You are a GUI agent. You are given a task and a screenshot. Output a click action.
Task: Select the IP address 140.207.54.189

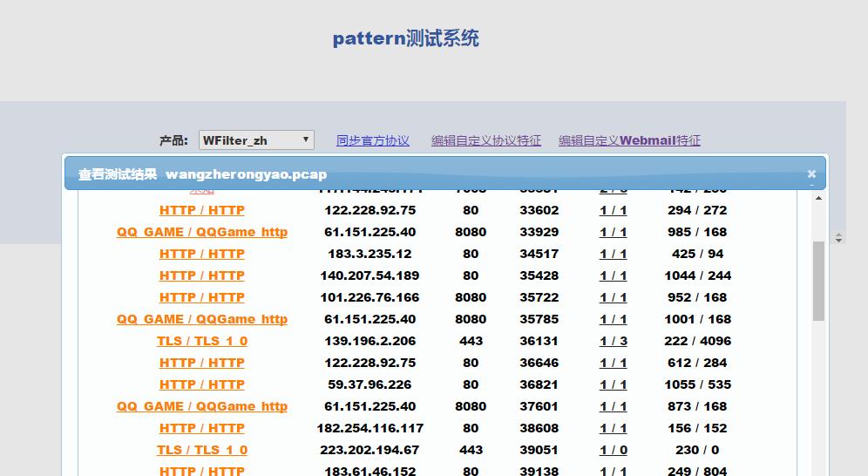(x=370, y=275)
